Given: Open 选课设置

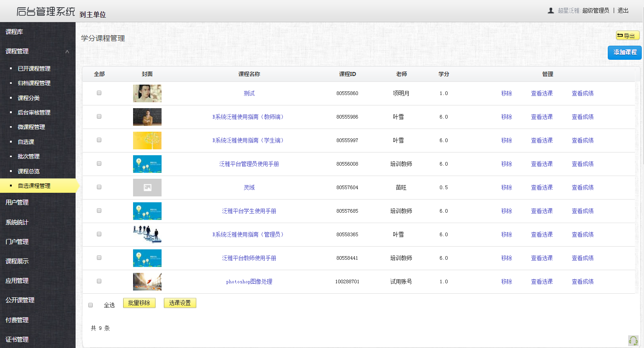Looking at the screenshot, I should coord(180,303).
